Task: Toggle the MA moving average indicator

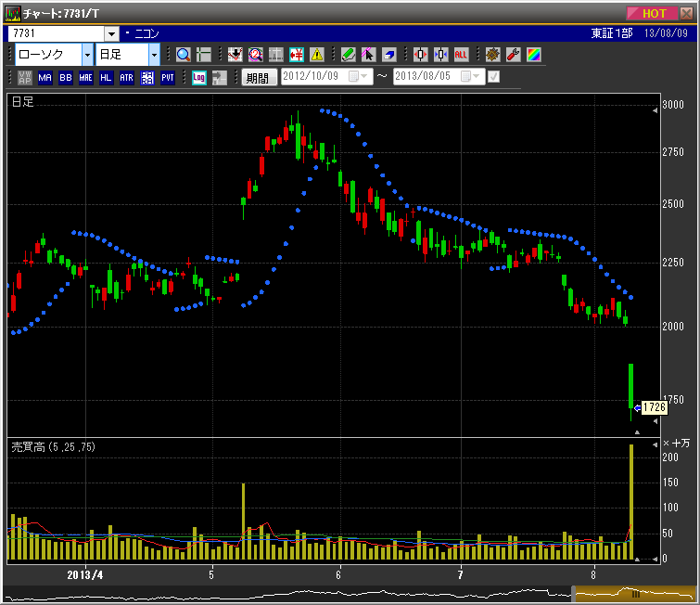Action: pyautogui.click(x=45, y=78)
